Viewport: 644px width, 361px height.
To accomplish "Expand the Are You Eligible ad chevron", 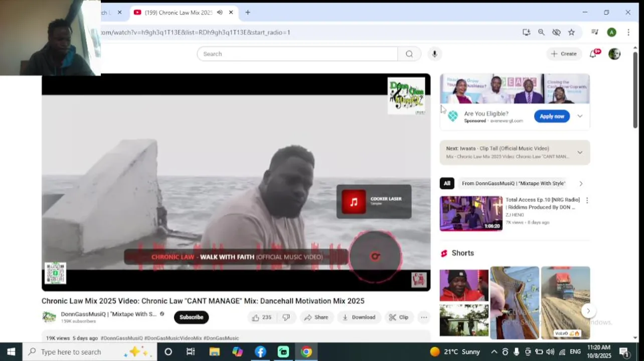I will click(580, 116).
